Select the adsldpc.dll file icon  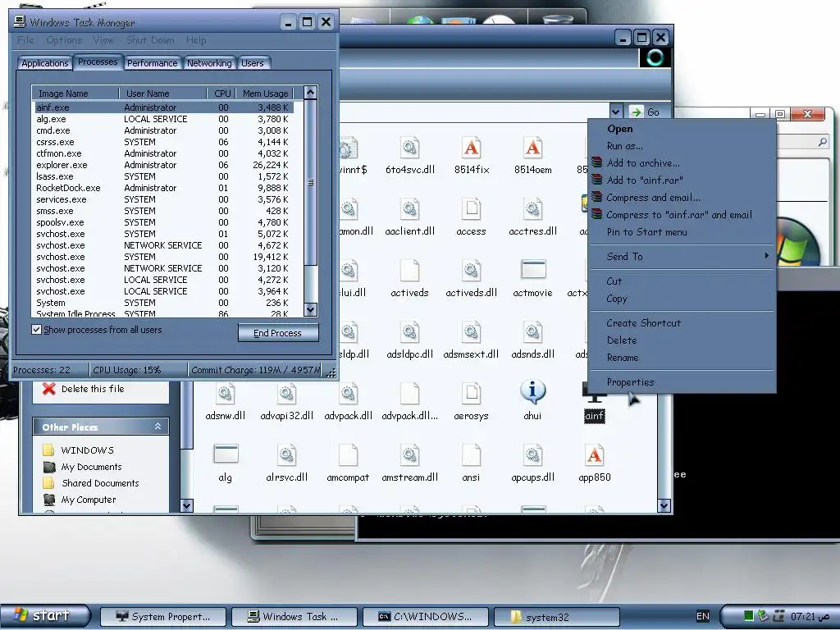click(410, 333)
